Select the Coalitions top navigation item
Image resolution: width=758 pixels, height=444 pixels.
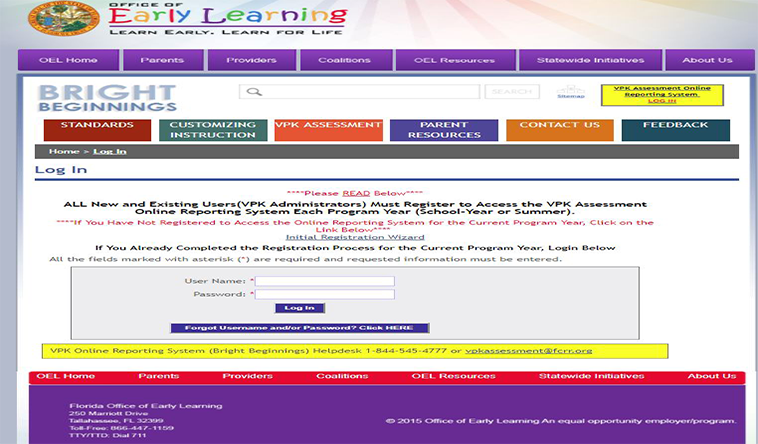344,60
